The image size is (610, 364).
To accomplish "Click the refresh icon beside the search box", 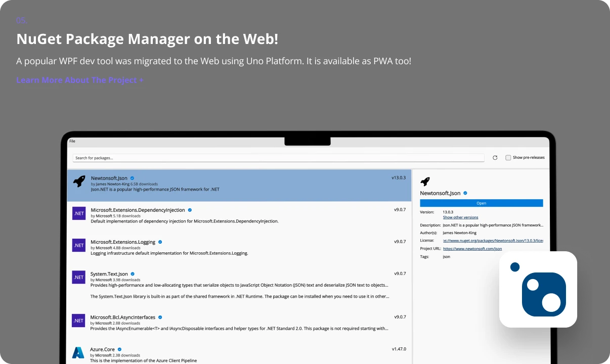I will coord(495,158).
